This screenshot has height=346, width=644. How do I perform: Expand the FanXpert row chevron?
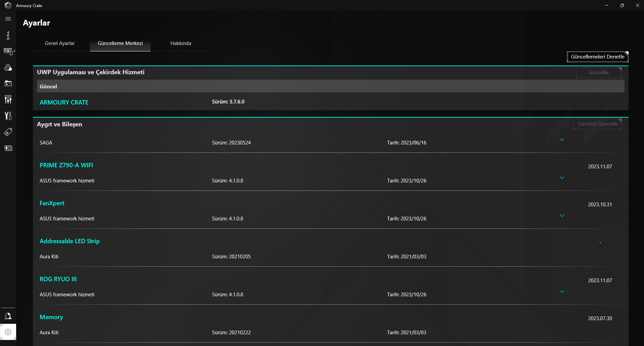562,215
